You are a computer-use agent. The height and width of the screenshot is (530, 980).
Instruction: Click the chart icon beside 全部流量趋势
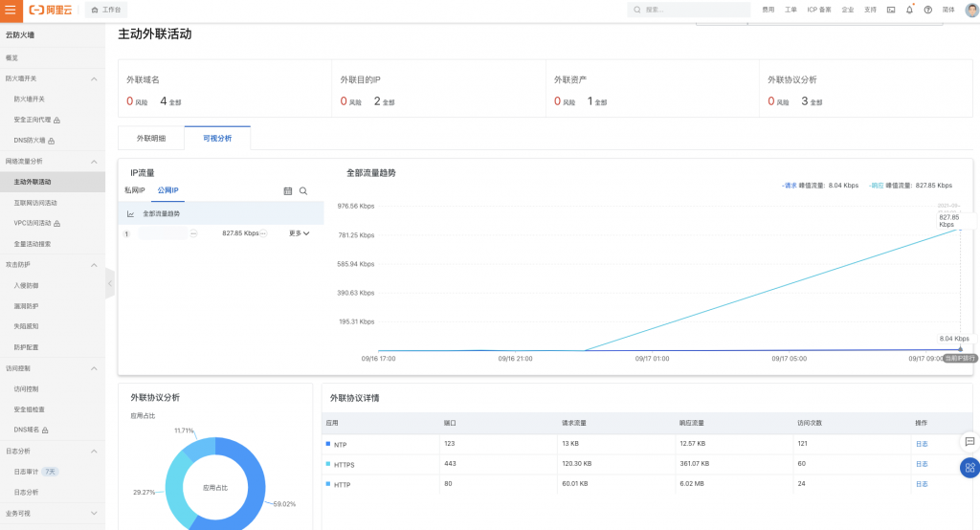pyautogui.click(x=130, y=213)
